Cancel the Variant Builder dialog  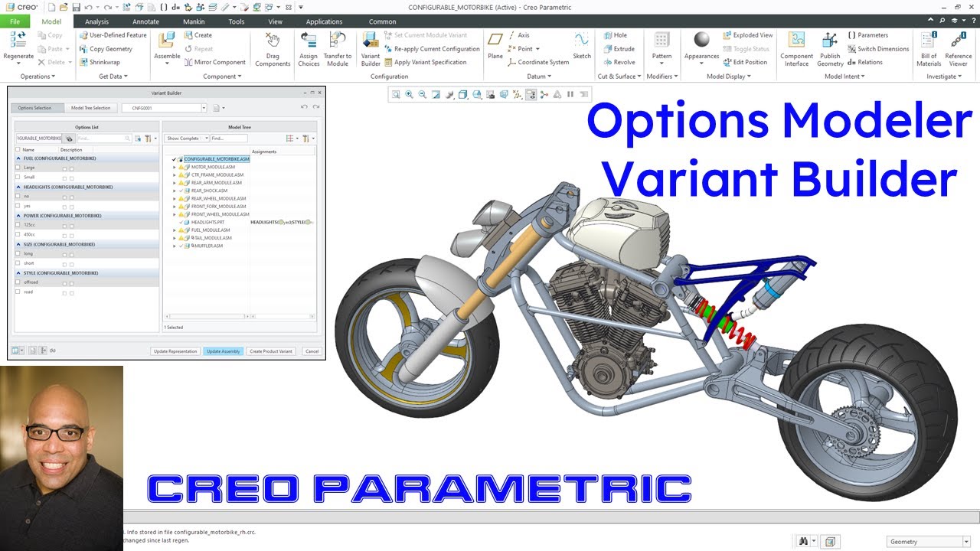tap(312, 351)
